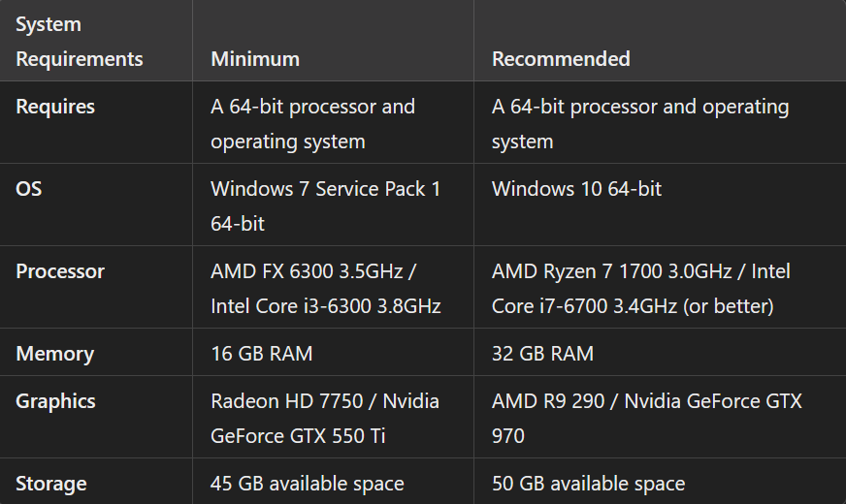This screenshot has height=504, width=846.
Task: Select the "16 GB RAM" cell
Action: point(262,354)
